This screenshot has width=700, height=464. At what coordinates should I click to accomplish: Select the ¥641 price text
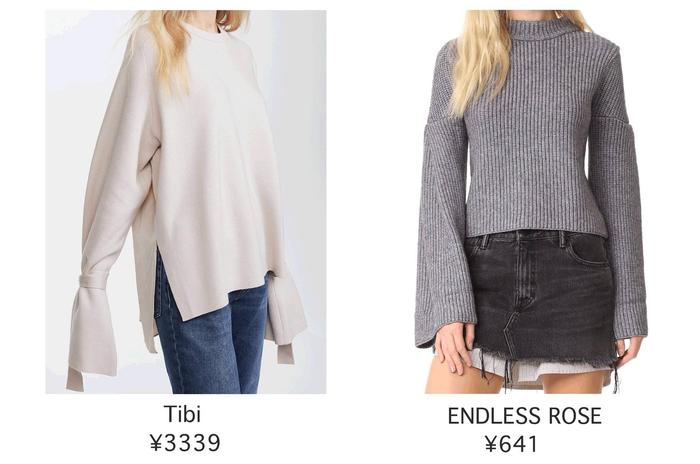(x=511, y=444)
